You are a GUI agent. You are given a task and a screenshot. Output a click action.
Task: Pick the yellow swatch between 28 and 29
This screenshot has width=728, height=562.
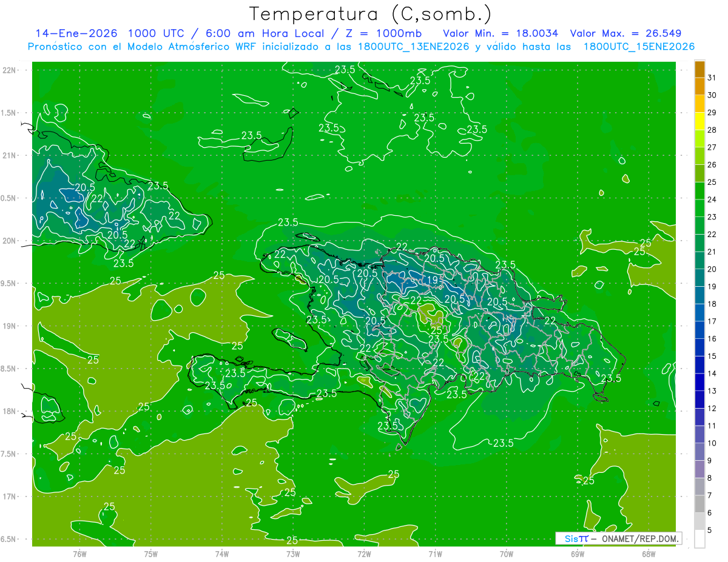pyautogui.click(x=699, y=121)
